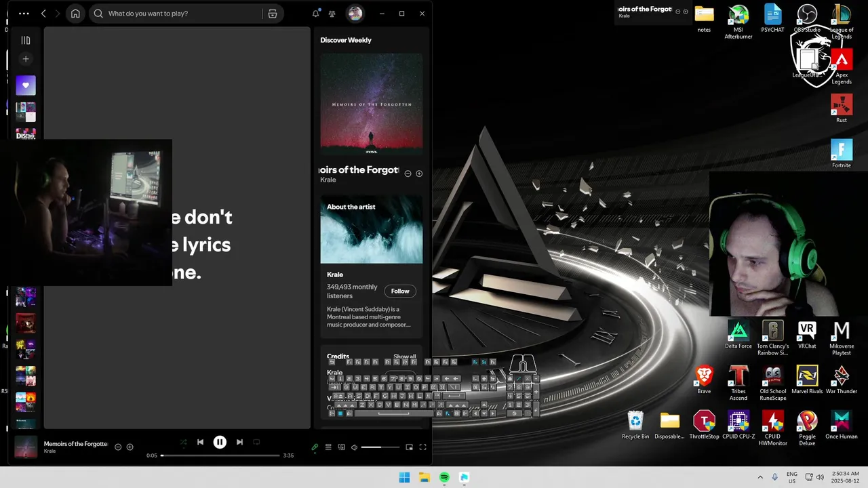The height and width of the screenshot is (488, 868).
Task: Mute the Spotify volume
Action: [354, 447]
